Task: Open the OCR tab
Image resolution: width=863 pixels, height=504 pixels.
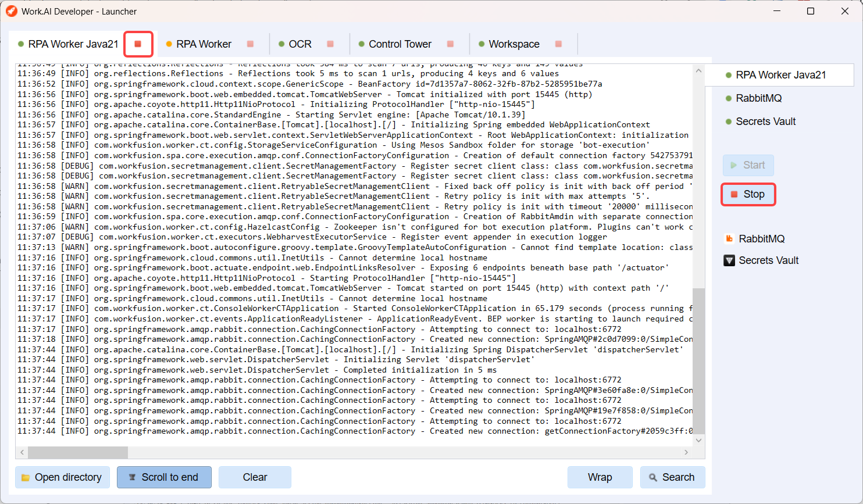Action: click(300, 44)
